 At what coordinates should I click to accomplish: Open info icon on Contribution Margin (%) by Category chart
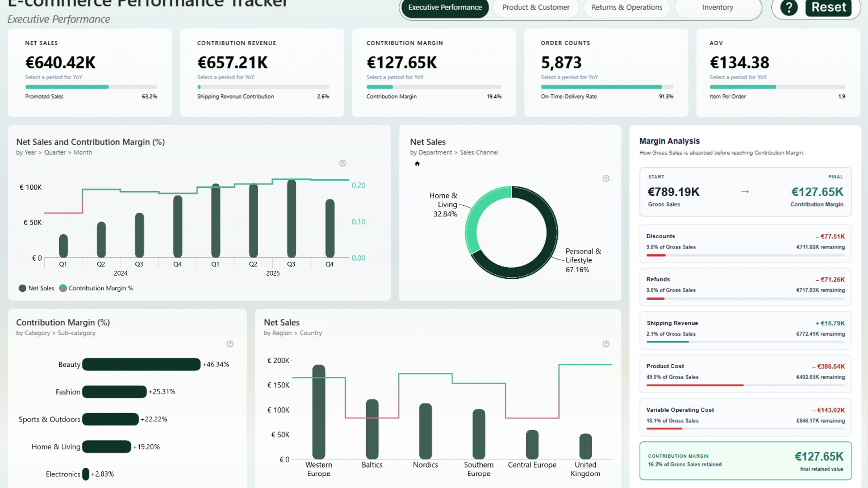[x=230, y=344]
